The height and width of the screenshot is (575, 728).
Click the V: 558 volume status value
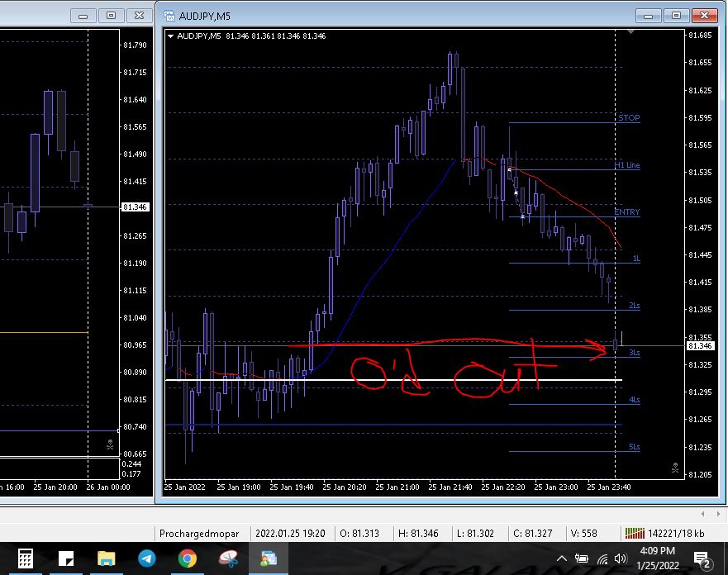click(583, 534)
